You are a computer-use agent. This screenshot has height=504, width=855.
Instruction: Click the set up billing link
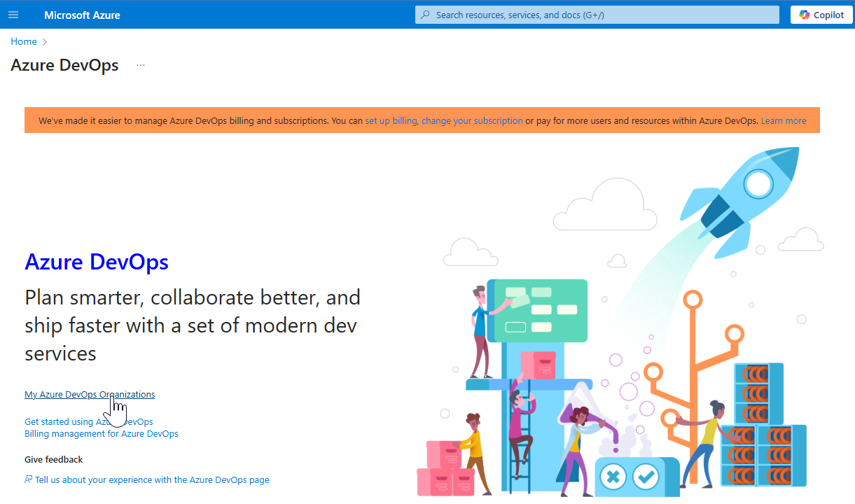(x=391, y=120)
